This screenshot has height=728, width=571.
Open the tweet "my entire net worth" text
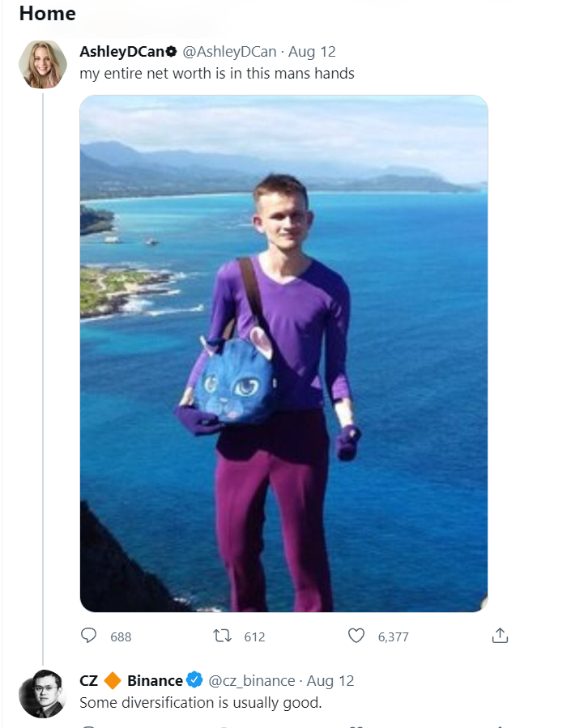click(217, 74)
